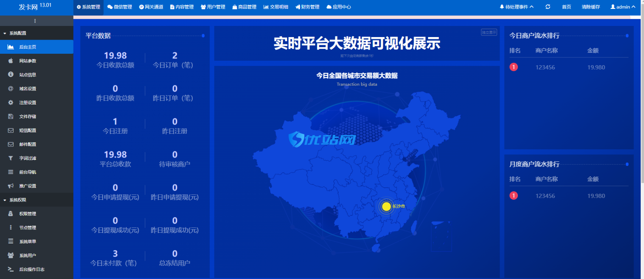Image resolution: width=644 pixels, height=279 pixels.
Task: Click the refresh icon in top bar
Action: point(548,7)
